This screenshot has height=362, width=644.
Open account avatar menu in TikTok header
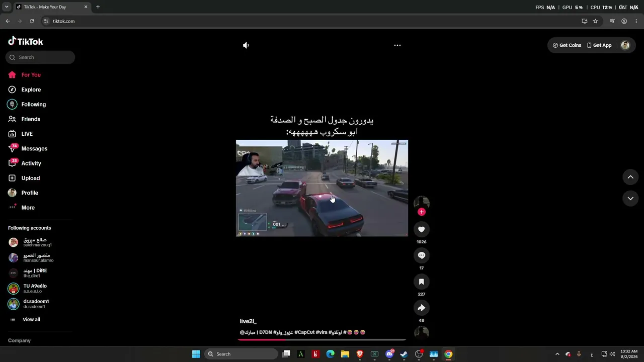click(x=625, y=45)
